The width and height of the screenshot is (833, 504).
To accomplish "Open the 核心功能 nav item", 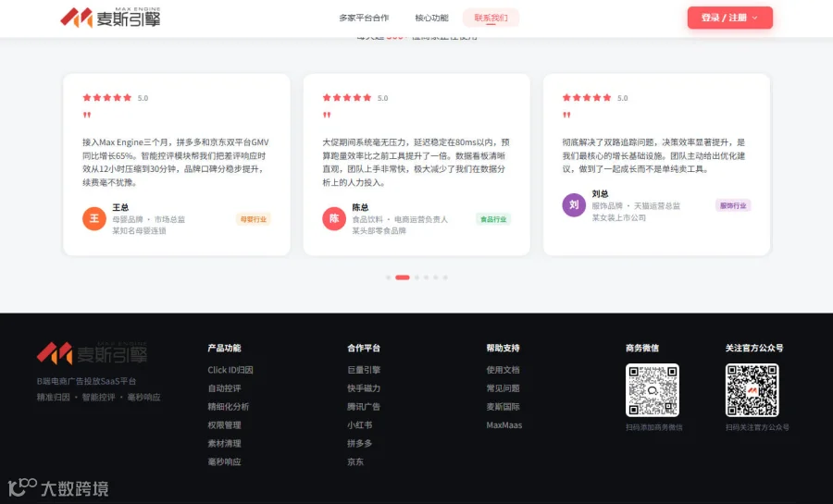I will [x=431, y=18].
